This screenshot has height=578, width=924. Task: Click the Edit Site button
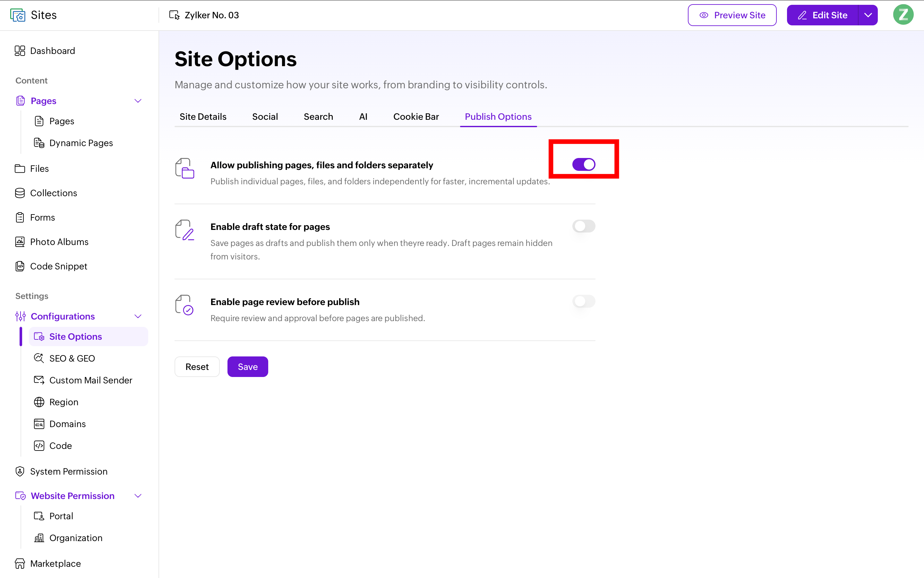tap(822, 15)
